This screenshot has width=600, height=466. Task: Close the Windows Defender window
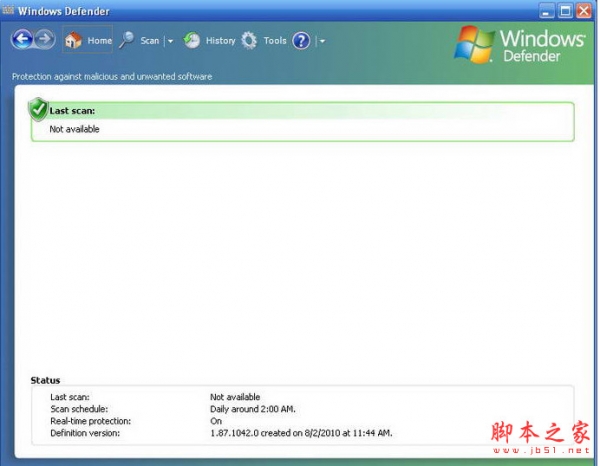click(584, 11)
